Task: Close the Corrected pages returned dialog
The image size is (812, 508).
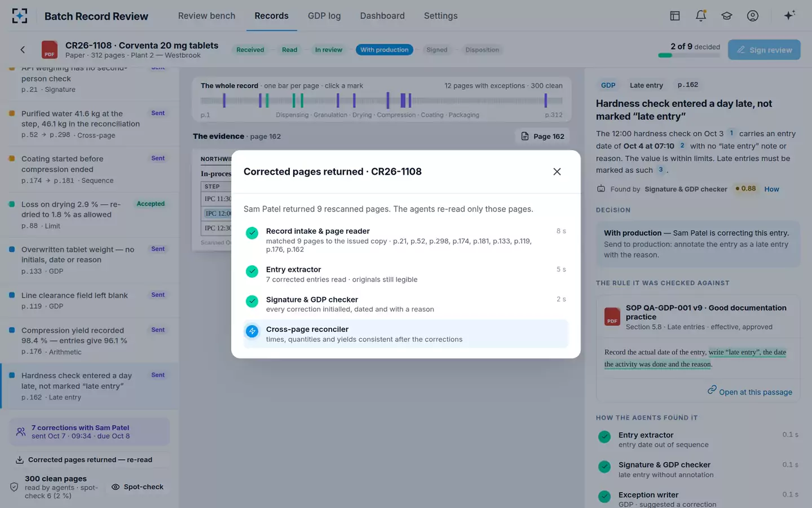Action: [x=557, y=172]
